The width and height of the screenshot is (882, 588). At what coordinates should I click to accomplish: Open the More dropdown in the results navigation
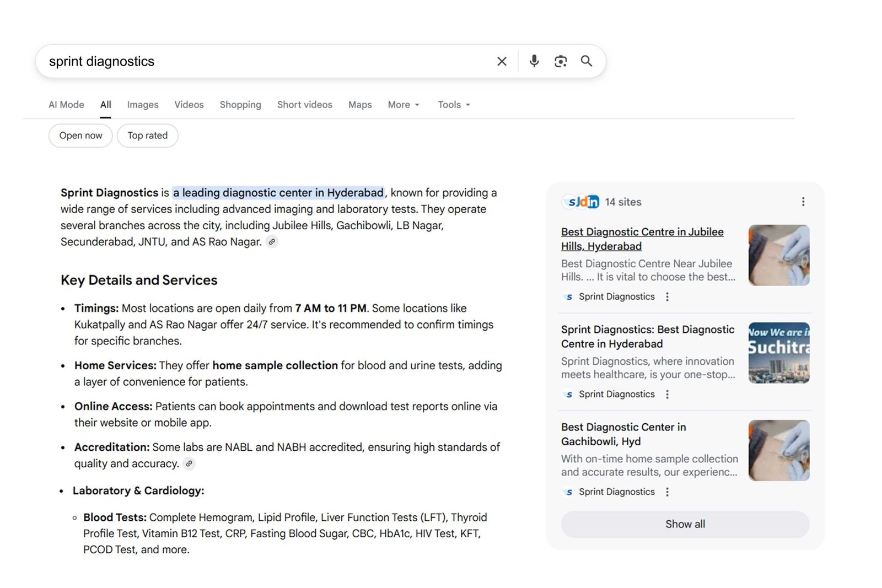click(x=403, y=104)
